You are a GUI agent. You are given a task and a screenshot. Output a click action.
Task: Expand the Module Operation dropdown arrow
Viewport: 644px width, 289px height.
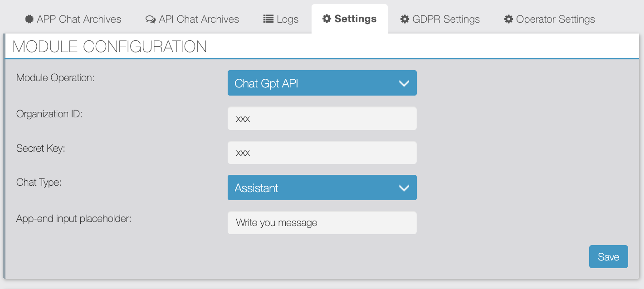[404, 83]
